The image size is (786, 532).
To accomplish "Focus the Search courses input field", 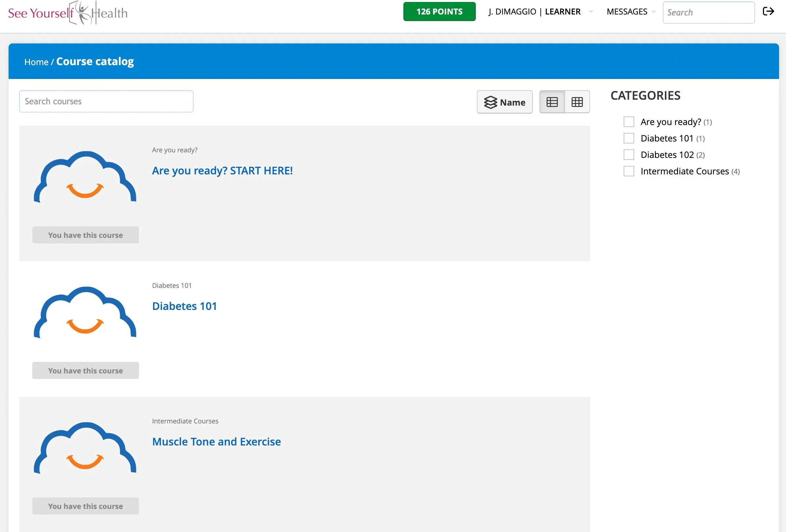I will coord(106,101).
